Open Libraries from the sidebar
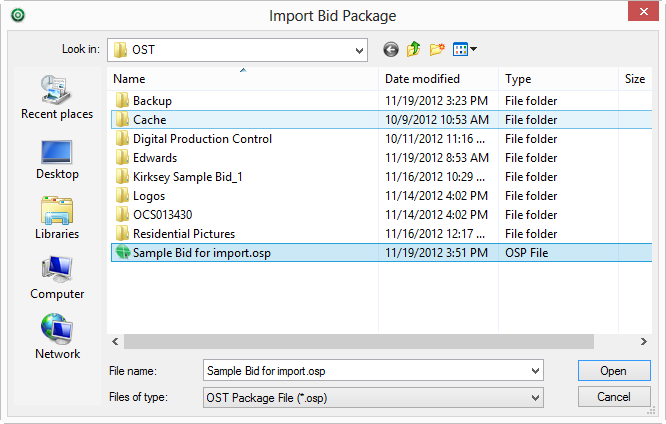The height and width of the screenshot is (424, 666). 57,218
